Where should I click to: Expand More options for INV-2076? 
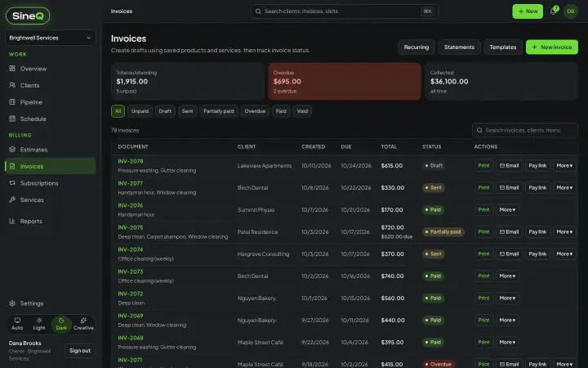point(507,209)
